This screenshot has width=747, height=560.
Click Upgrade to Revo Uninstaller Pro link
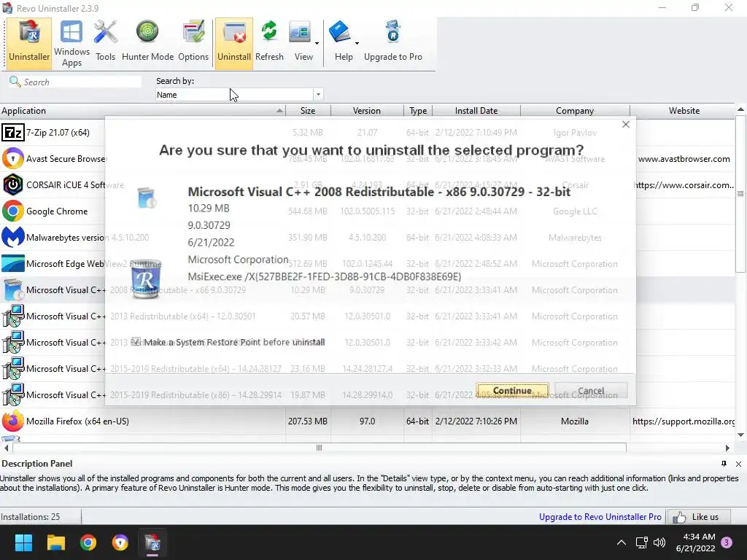pyautogui.click(x=600, y=517)
